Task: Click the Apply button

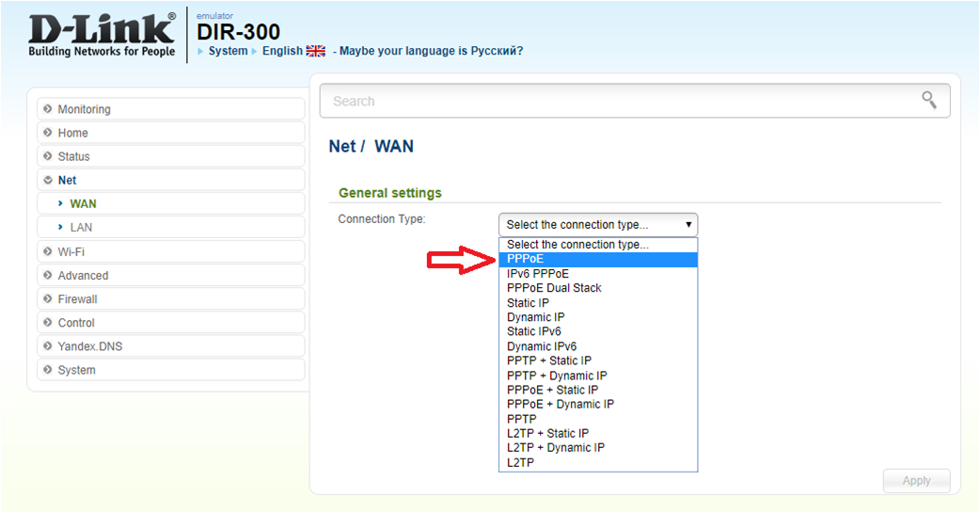Action: pyautogui.click(x=916, y=480)
